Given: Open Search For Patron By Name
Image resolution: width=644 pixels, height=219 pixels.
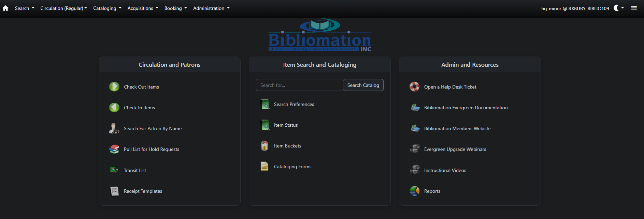Looking at the screenshot, I should point(153,128).
